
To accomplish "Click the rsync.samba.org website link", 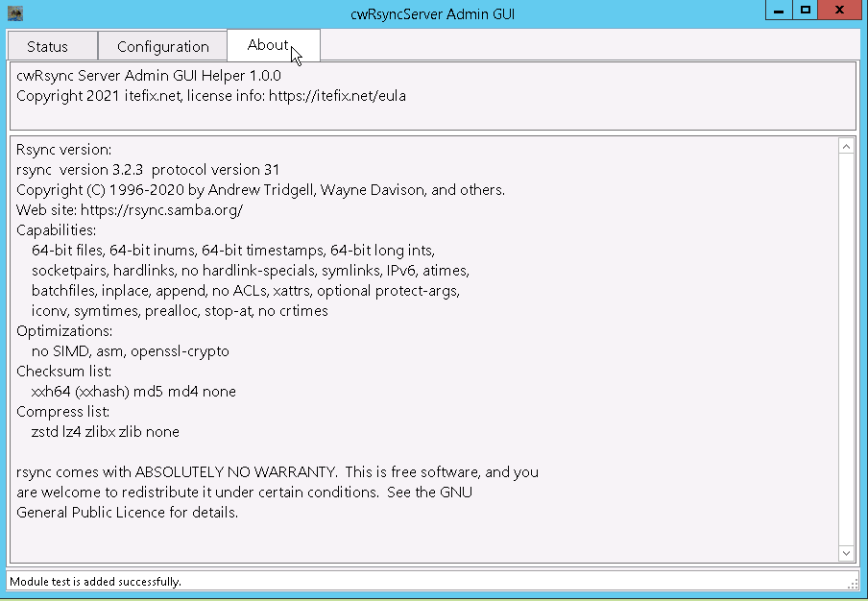I will (x=154, y=209).
